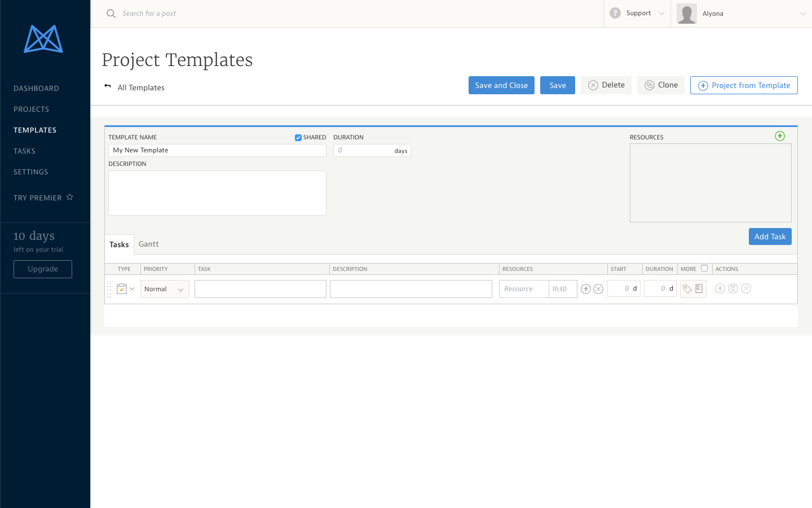The height and width of the screenshot is (508, 812).
Task: Click the task type clipboard icon
Action: 122,289
